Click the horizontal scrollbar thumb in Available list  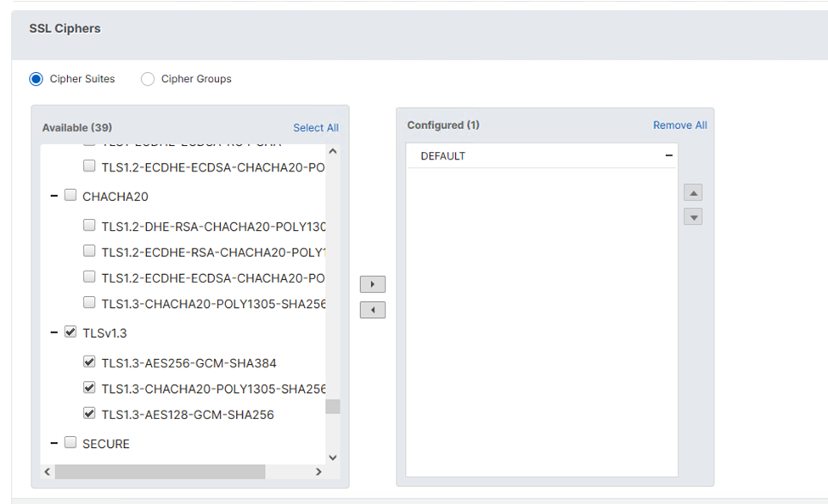[x=160, y=472]
